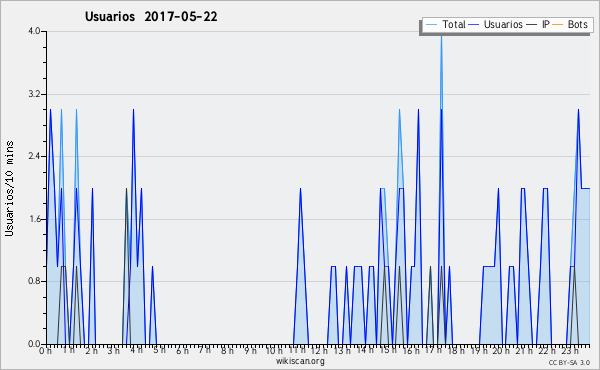Click the Usuarios legend entry
This screenshot has width=600, height=370.
[496, 25]
